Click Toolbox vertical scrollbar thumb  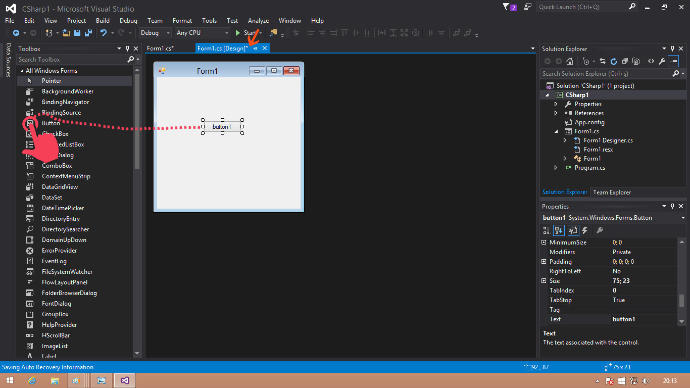[137, 121]
